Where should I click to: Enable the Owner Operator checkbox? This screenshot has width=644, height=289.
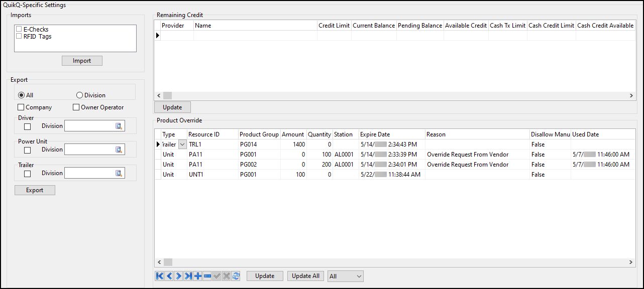pyautogui.click(x=76, y=107)
